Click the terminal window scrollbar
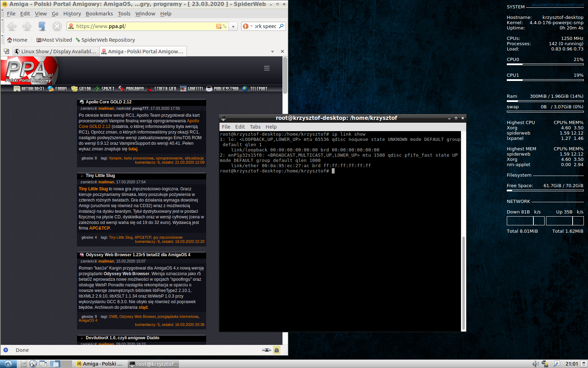Viewport: 588px width, 368px height. pyautogui.click(x=463, y=283)
